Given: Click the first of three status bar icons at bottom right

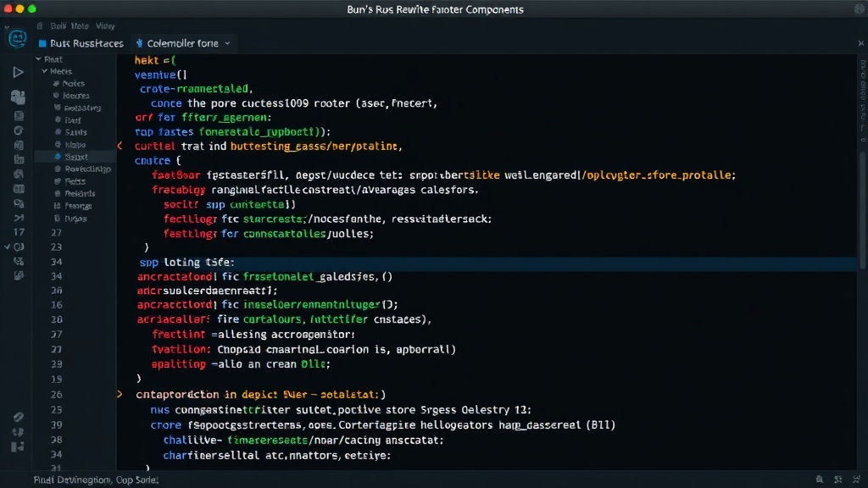Looking at the screenshot, I should pos(820,480).
